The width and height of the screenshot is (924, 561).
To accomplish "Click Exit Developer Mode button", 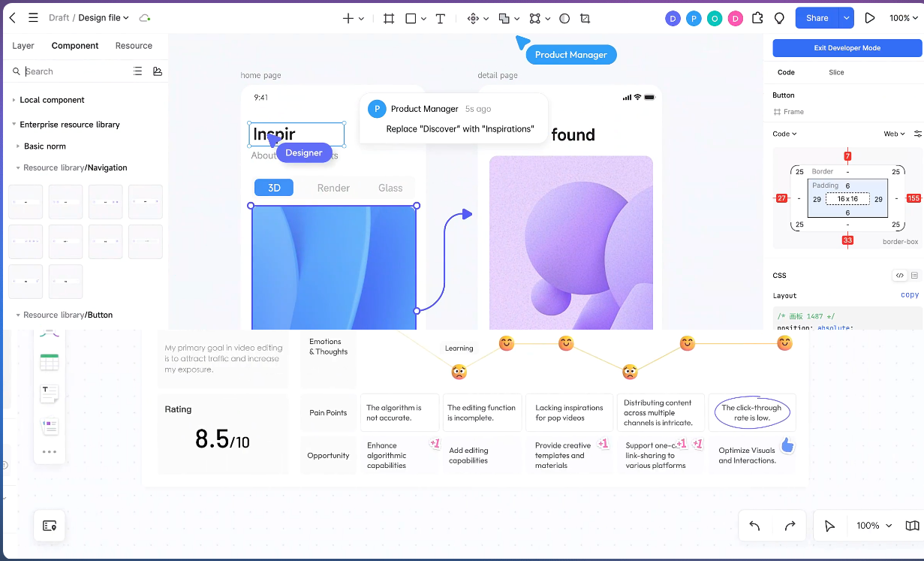I will click(847, 48).
